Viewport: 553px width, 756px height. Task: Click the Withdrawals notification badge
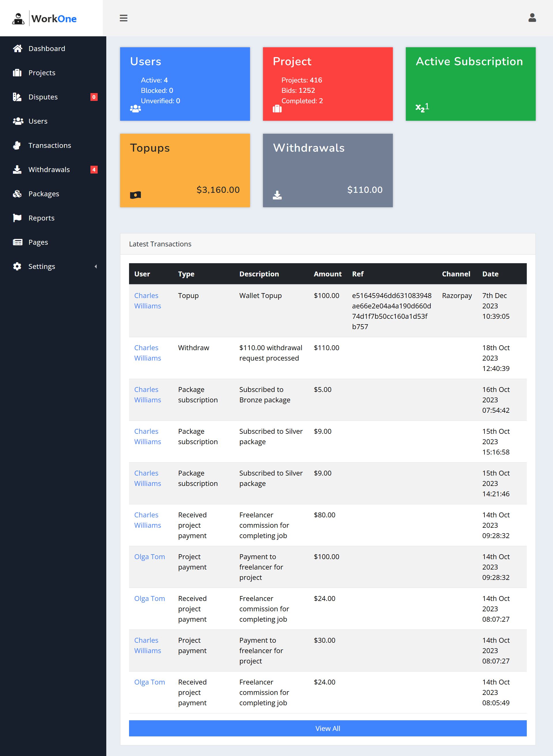click(93, 169)
